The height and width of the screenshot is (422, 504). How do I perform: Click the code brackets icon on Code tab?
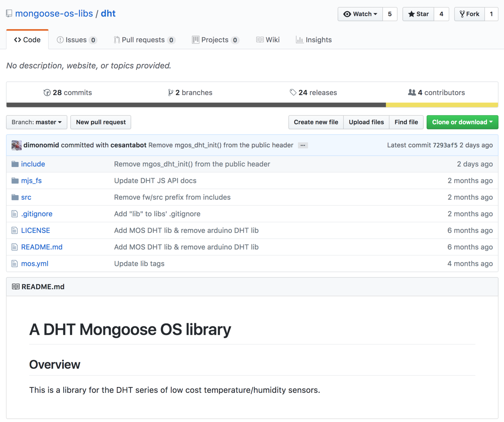pyautogui.click(x=17, y=40)
